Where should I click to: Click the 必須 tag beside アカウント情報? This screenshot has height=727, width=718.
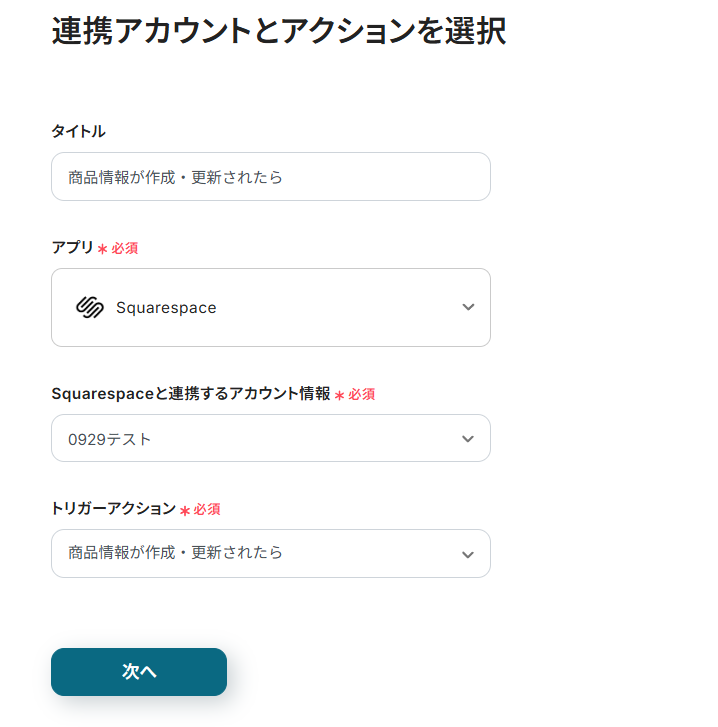[x=362, y=395]
